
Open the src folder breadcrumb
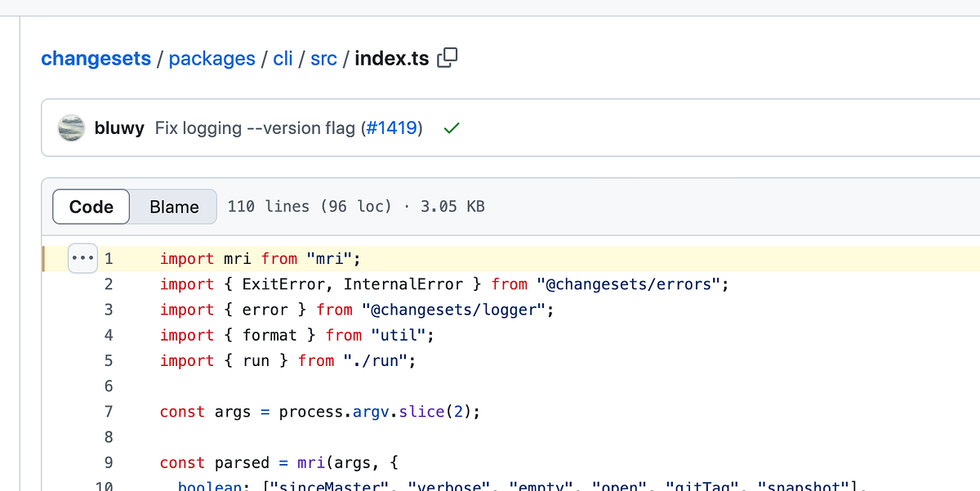(323, 58)
